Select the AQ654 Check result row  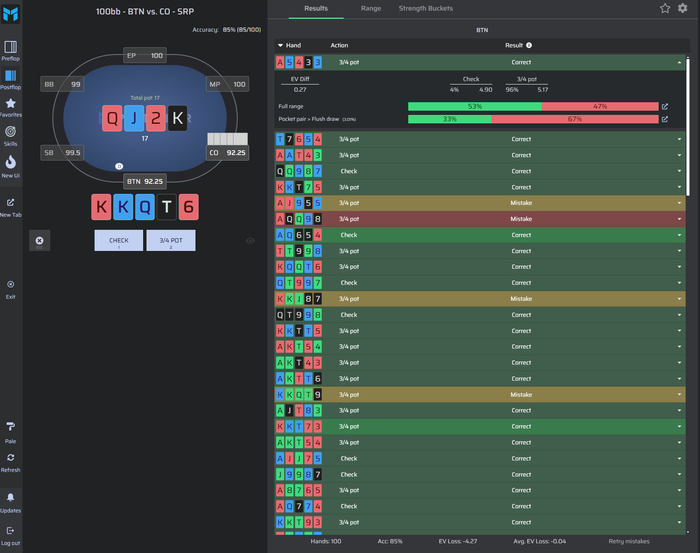click(480, 235)
